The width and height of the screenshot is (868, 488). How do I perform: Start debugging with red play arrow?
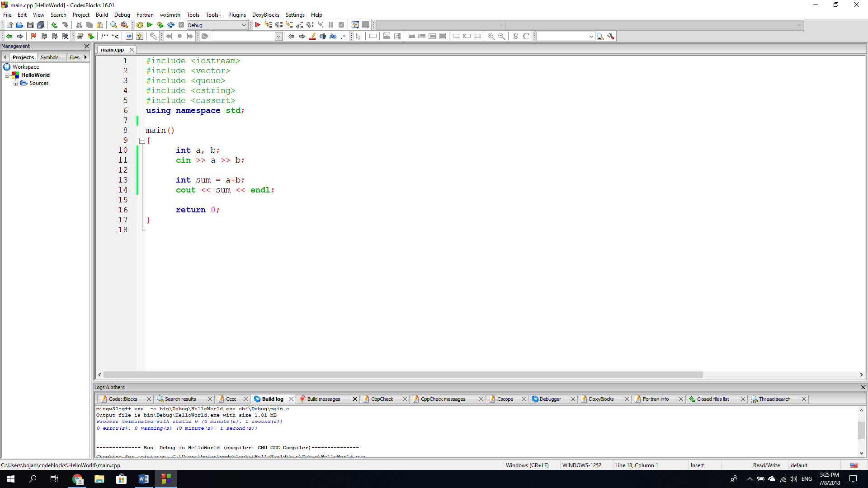click(x=258, y=25)
